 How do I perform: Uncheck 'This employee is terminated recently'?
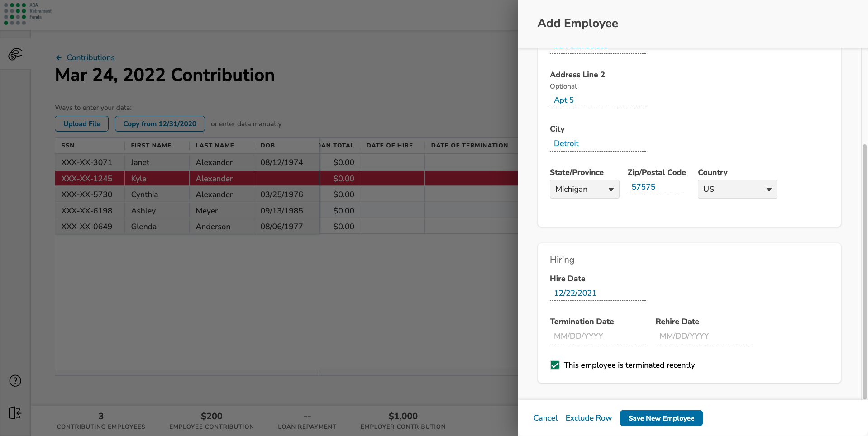click(x=555, y=365)
